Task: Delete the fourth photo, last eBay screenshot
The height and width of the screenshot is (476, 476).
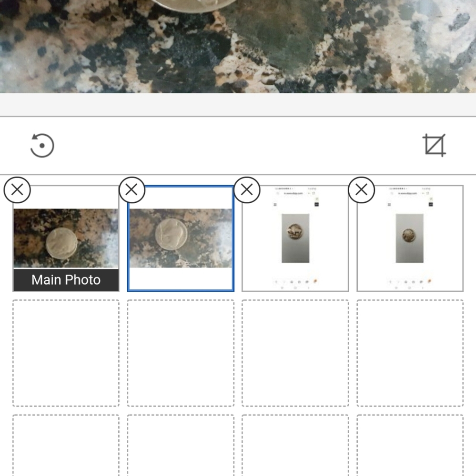Action: click(x=361, y=190)
